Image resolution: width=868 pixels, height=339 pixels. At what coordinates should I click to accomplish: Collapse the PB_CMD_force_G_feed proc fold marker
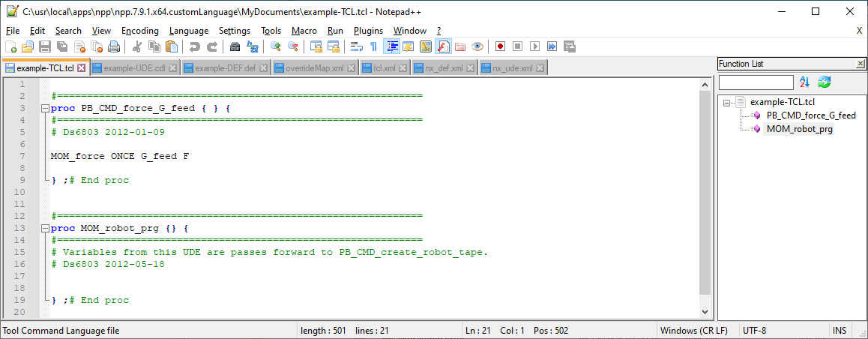(45, 109)
